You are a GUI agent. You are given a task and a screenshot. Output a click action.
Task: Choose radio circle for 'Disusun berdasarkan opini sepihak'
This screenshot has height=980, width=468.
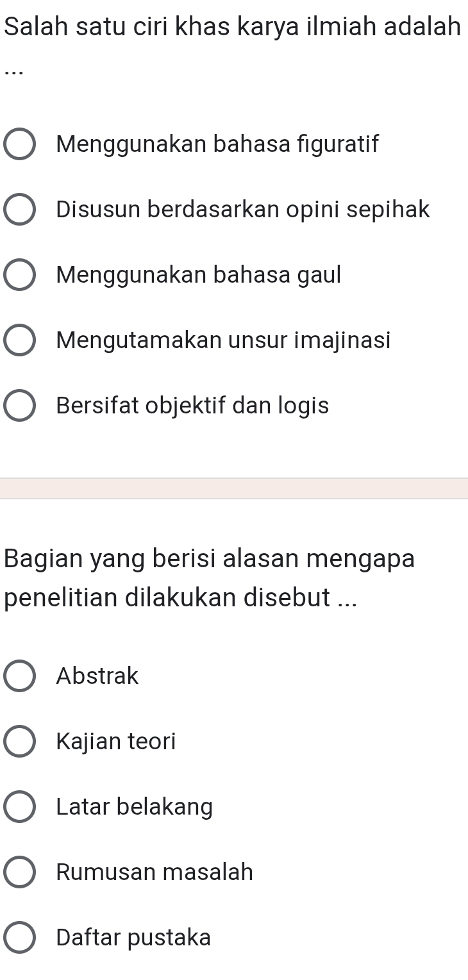click(20, 211)
